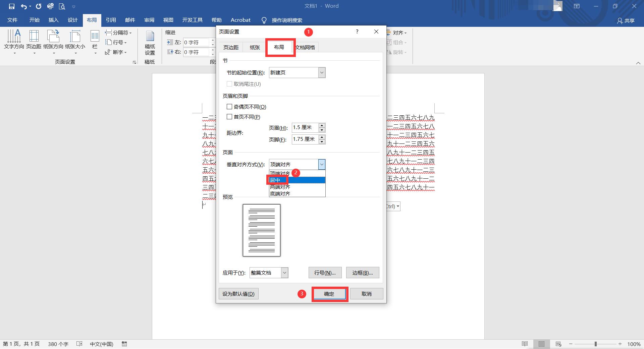The width and height of the screenshot is (644, 349).
Task: Switch to the 页边距 dialog tab
Action: coord(231,47)
